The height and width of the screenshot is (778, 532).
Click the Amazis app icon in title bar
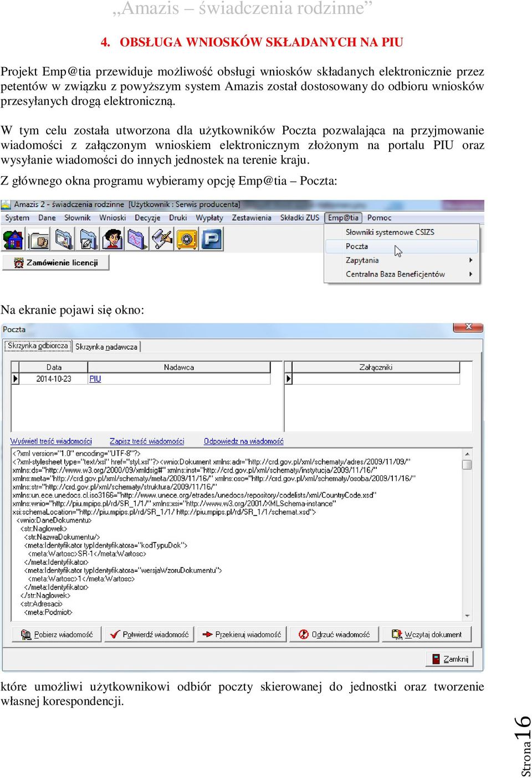(6, 204)
